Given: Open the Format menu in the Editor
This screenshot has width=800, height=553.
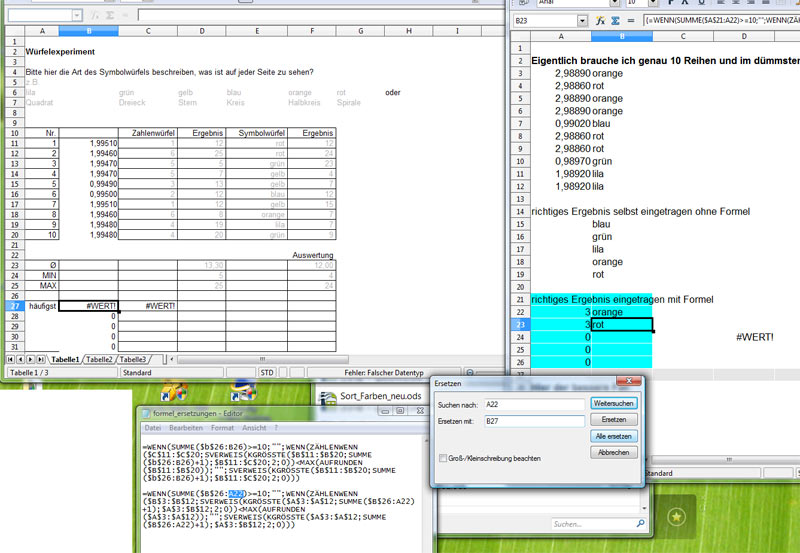Looking at the screenshot, I should (222, 428).
